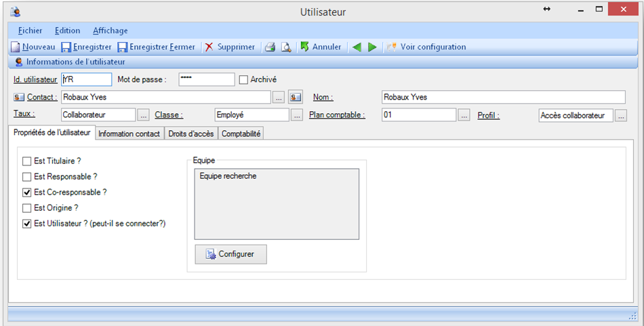Go to the previous record green arrow
The image size is (644, 326).
[357, 47]
